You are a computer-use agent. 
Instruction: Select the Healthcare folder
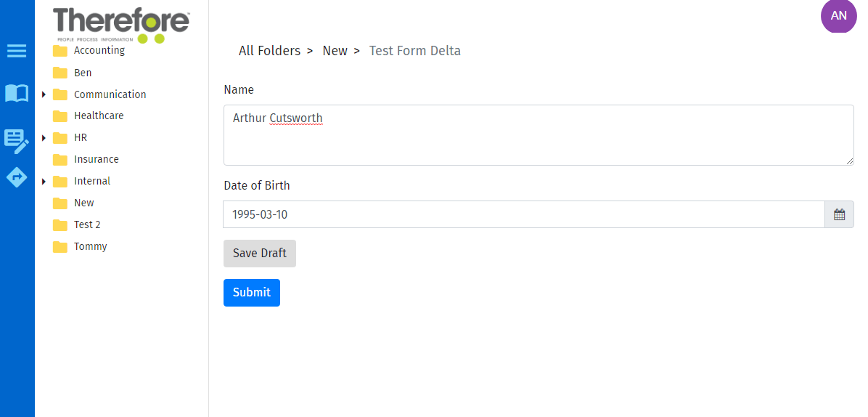coord(99,116)
